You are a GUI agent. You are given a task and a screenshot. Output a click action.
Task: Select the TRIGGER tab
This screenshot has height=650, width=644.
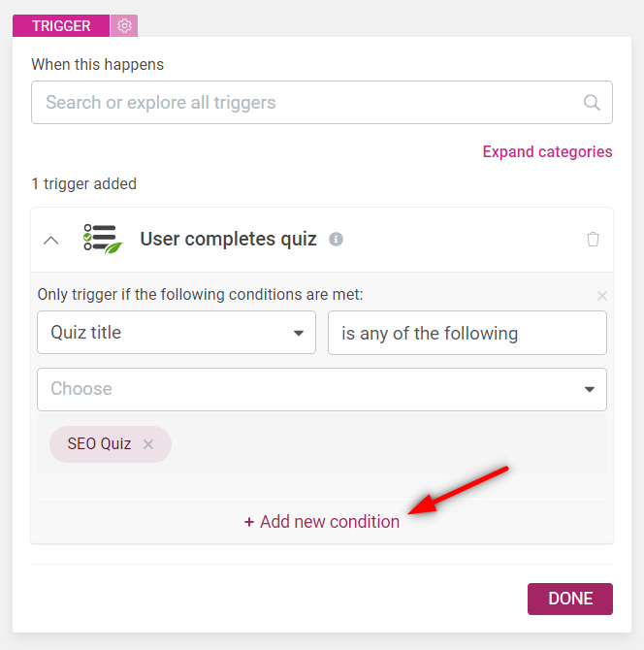point(61,26)
